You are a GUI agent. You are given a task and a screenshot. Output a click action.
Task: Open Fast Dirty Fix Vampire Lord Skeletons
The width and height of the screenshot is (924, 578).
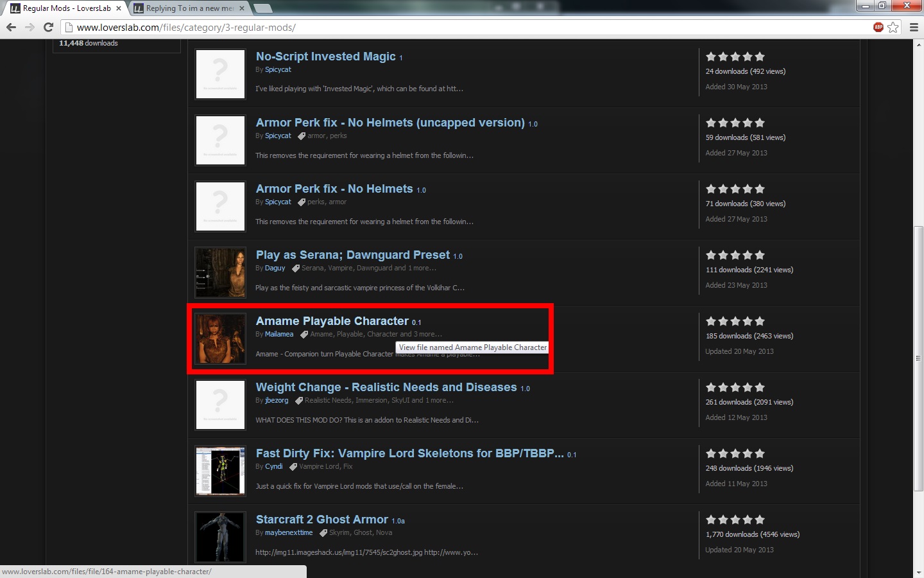(409, 453)
